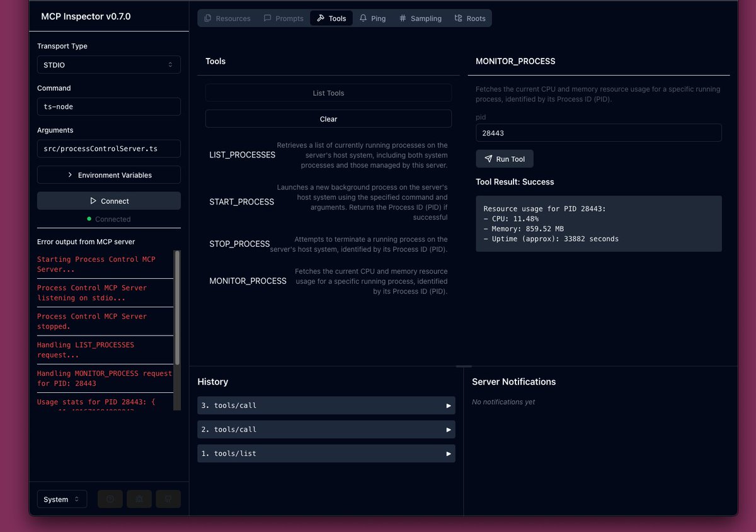Click 'Uptime (approx): 33882 seconds' line
756x532 pixels.
(551, 239)
